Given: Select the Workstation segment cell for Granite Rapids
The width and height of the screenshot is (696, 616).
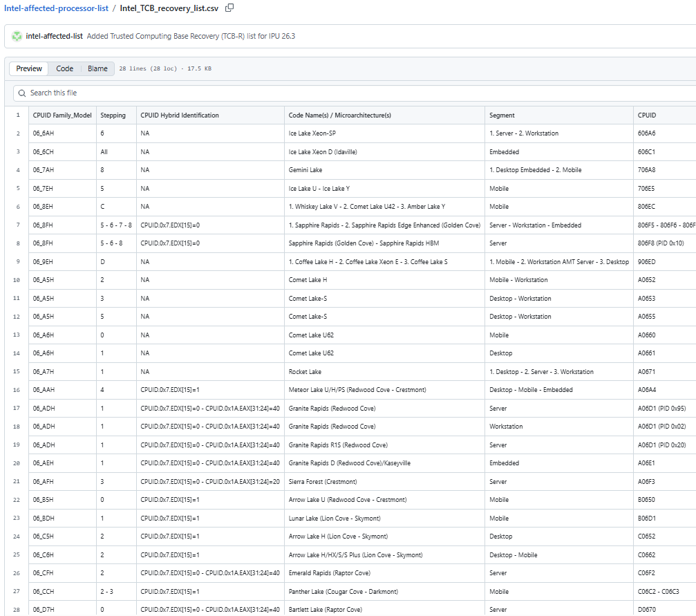Looking at the screenshot, I should click(559, 427).
